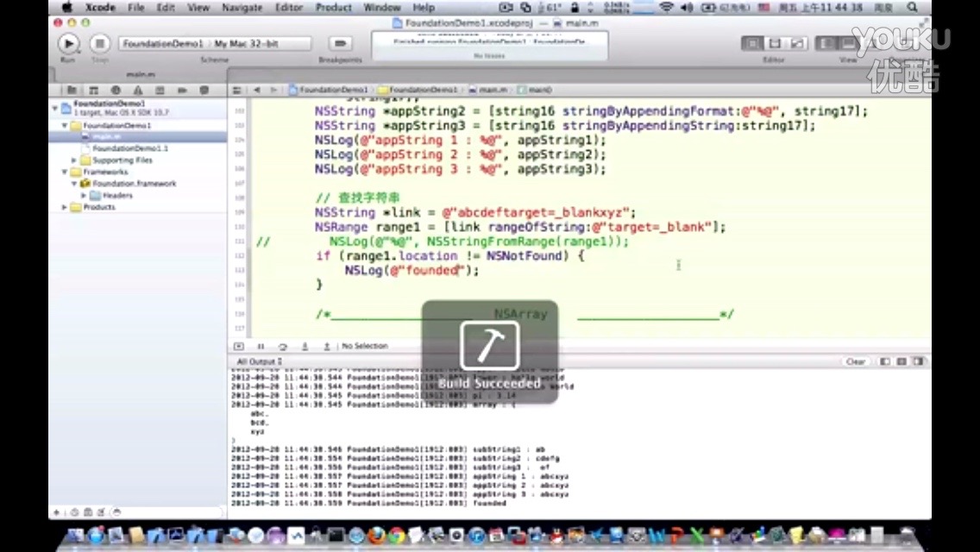Select the Version editor mode
Image resolution: width=980 pixels, height=552 pixels.
797,43
